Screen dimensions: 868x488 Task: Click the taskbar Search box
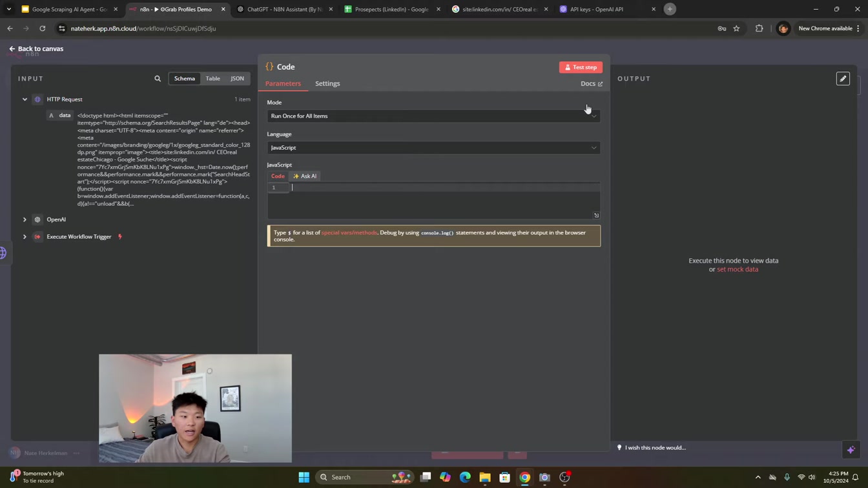coord(364,478)
